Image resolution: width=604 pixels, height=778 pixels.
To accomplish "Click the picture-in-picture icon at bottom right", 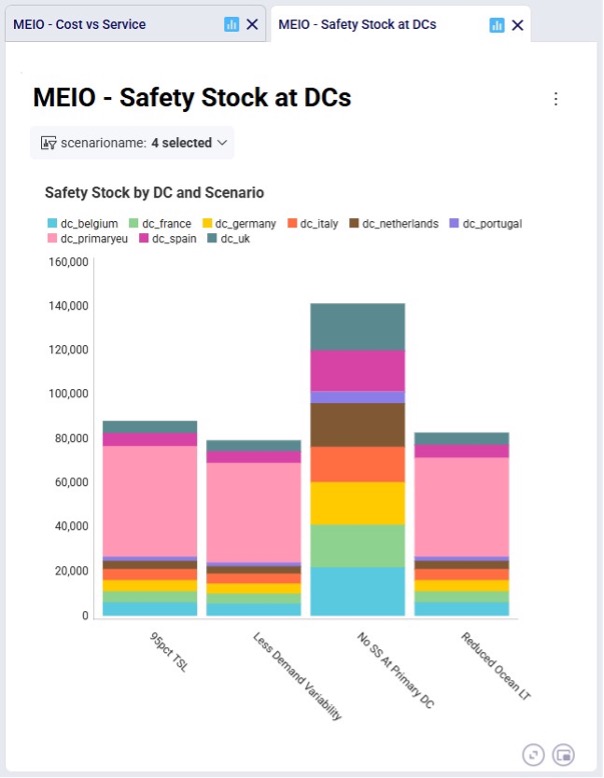I will (563, 755).
